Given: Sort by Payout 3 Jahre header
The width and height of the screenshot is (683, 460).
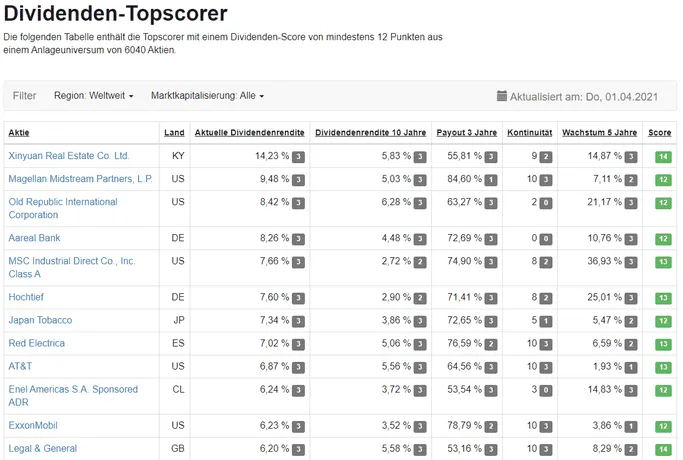Looking at the screenshot, I should tap(467, 132).
